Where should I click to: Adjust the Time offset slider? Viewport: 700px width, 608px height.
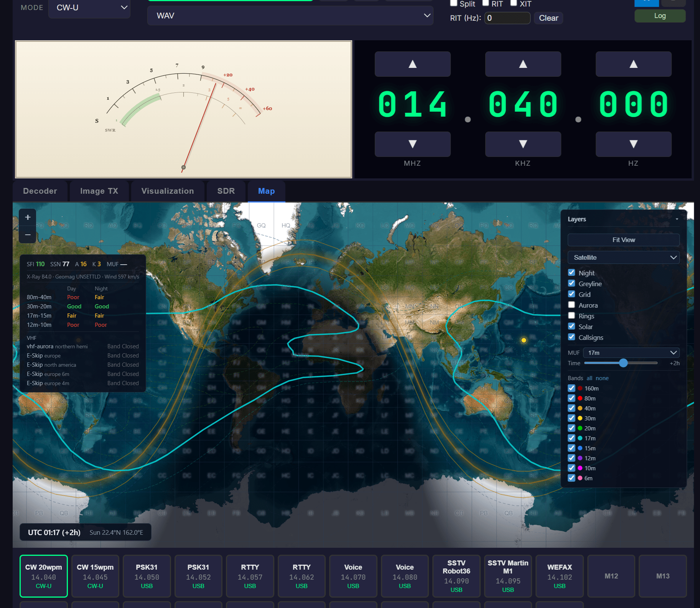[x=621, y=363]
